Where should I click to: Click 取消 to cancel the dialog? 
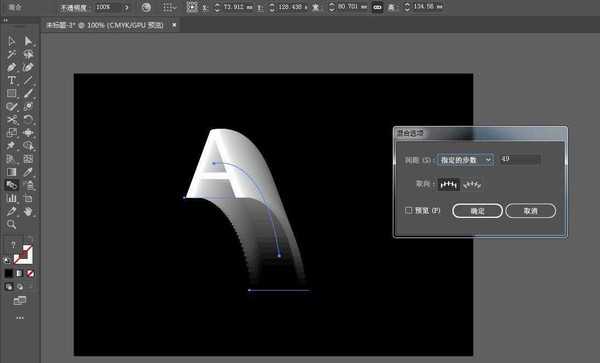(x=530, y=211)
